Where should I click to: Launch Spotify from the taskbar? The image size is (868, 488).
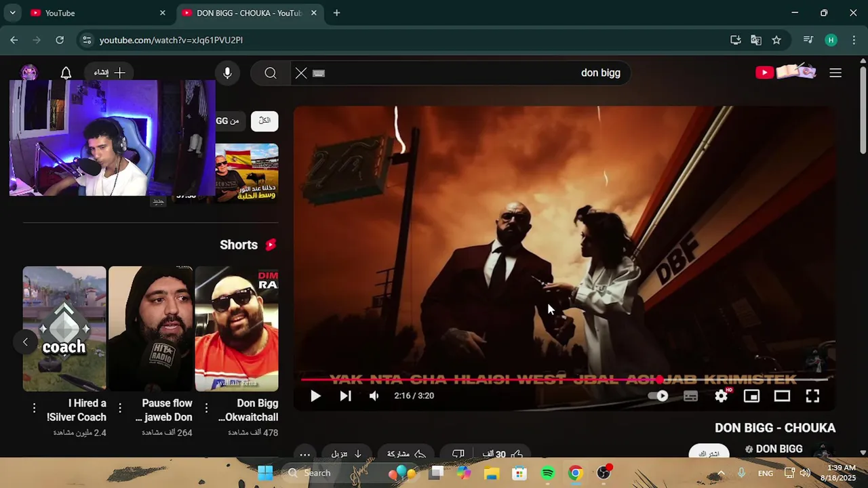coord(548,473)
